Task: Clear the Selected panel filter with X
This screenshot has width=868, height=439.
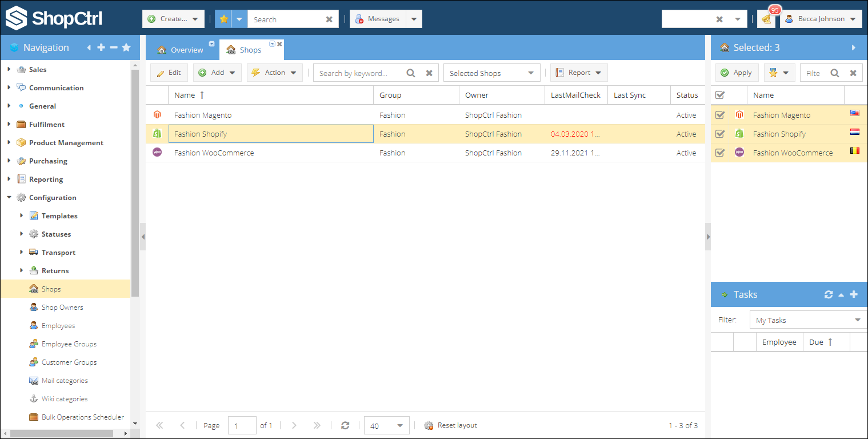Action: pyautogui.click(x=853, y=73)
